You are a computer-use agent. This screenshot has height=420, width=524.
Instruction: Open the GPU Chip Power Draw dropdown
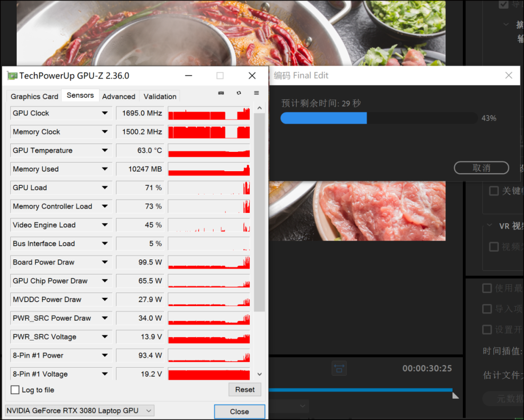coord(105,281)
